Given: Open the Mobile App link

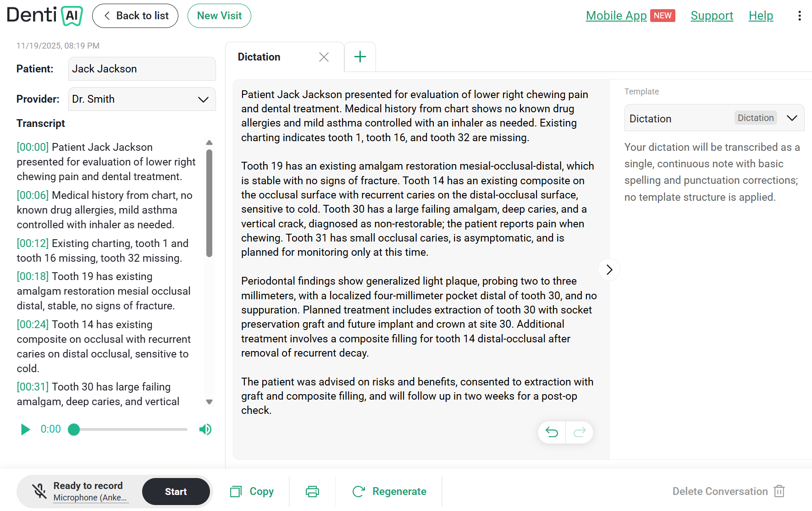Looking at the screenshot, I should (x=616, y=16).
